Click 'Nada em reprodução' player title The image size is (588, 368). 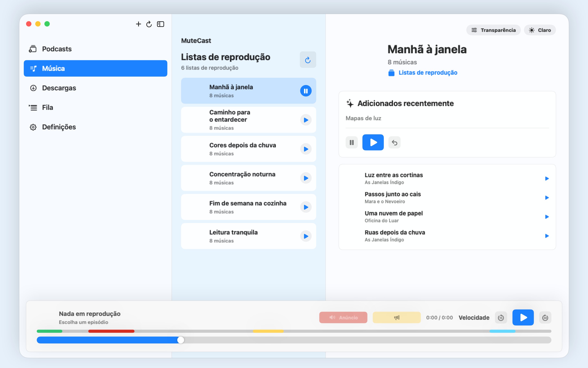[90, 314]
